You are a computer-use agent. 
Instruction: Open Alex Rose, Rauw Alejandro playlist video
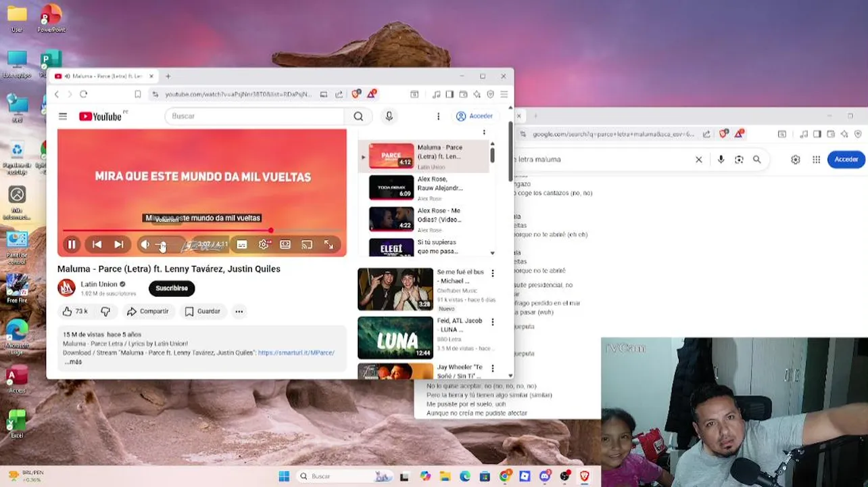pyautogui.click(x=425, y=188)
